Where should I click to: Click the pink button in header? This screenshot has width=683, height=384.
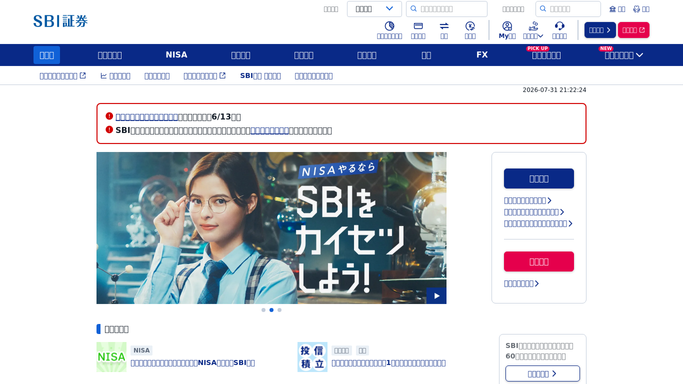[x=633, y=30]
